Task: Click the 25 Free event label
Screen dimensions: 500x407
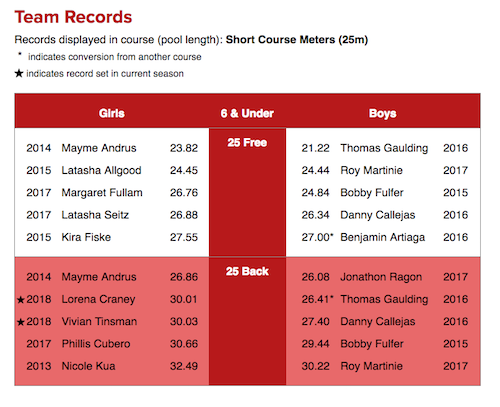Action: tap(247, 142)
